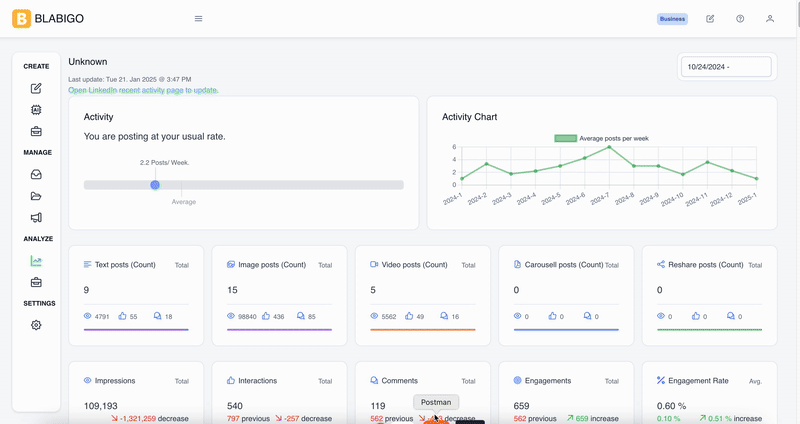The height and width of the screenshot is (424, 800).
Task: Select the megaphone icon under MANAGE
Action: point(36,217)
